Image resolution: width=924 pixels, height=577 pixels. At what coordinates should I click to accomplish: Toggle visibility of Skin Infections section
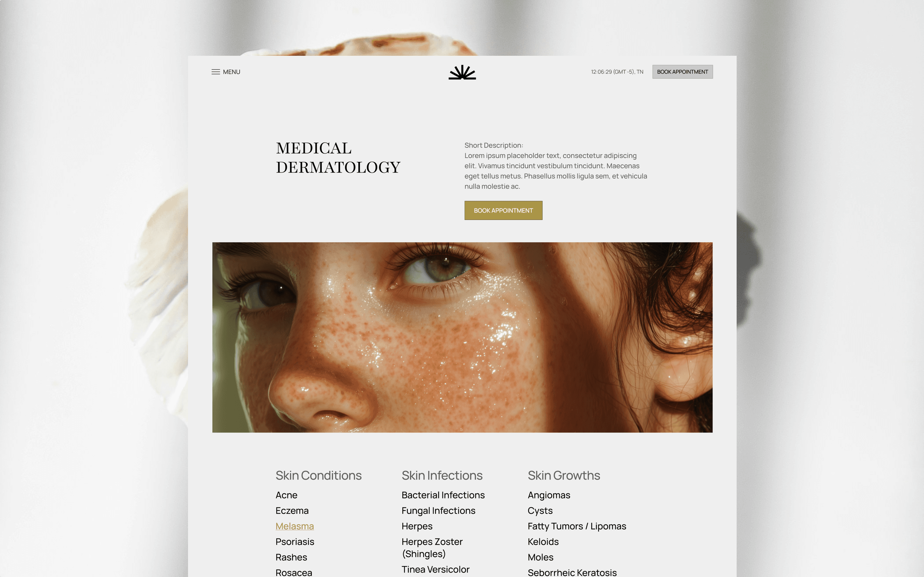[x=442, y=475]
